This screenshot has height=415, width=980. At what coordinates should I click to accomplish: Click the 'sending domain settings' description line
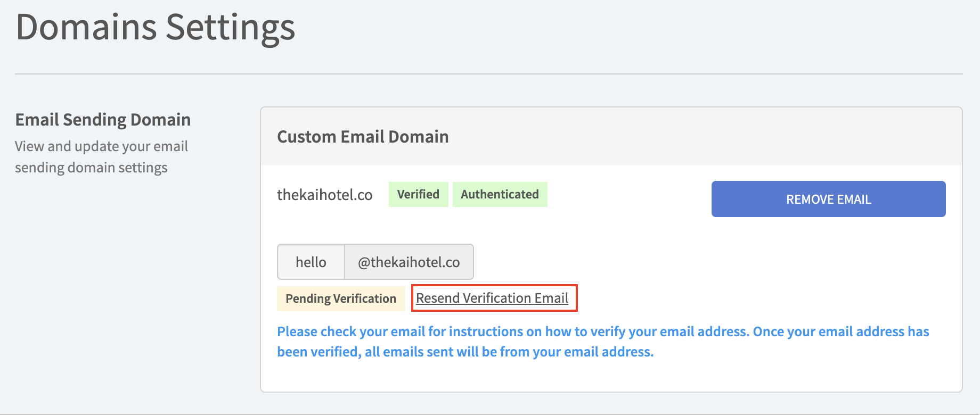pos(91,168)
